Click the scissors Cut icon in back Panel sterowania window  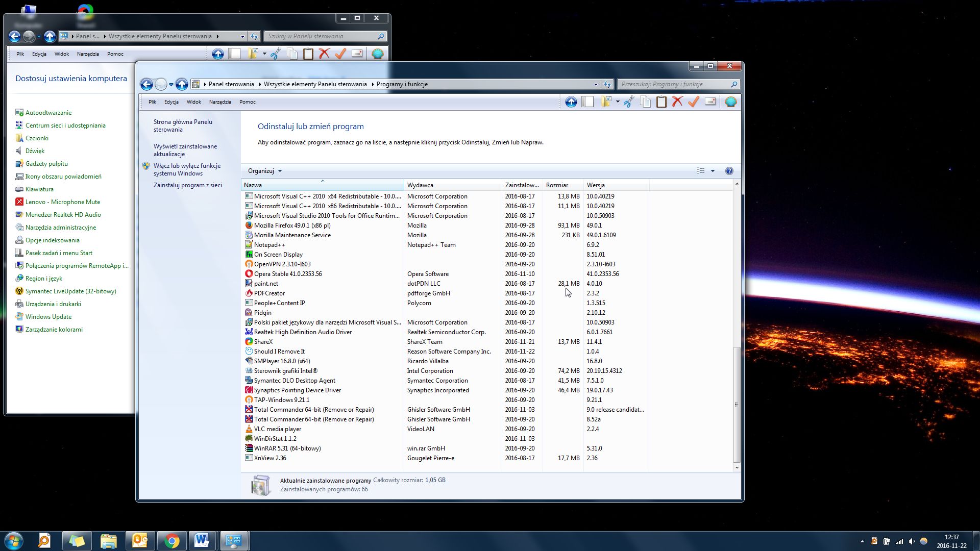(x=276, y=54)
